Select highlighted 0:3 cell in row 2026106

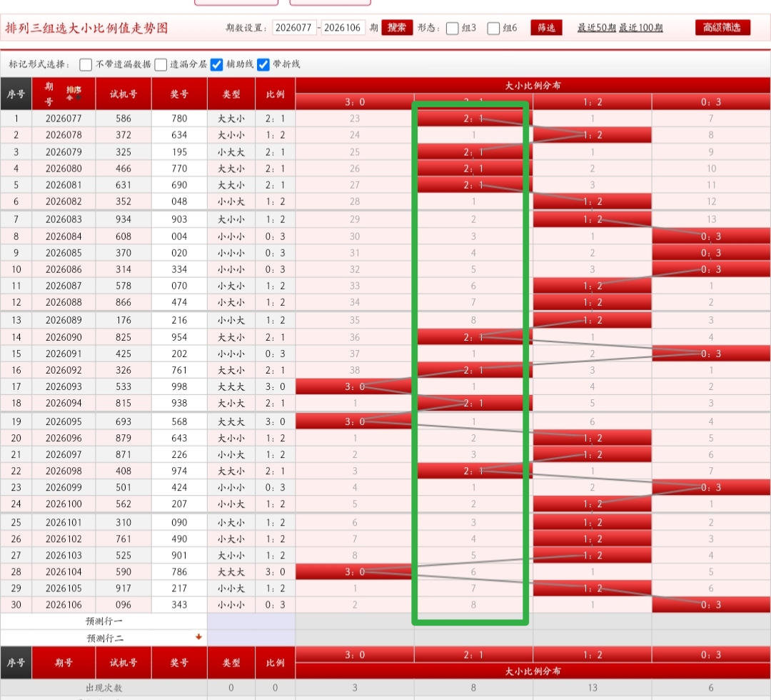tap(711, 605)
